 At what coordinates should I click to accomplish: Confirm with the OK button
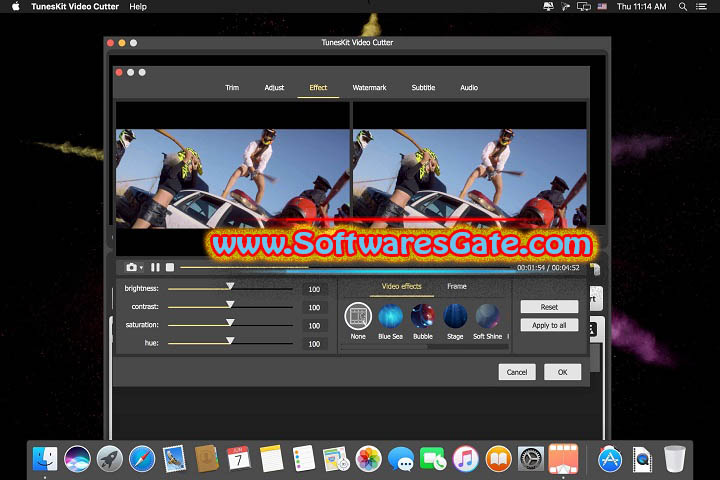tap(562, 372)
